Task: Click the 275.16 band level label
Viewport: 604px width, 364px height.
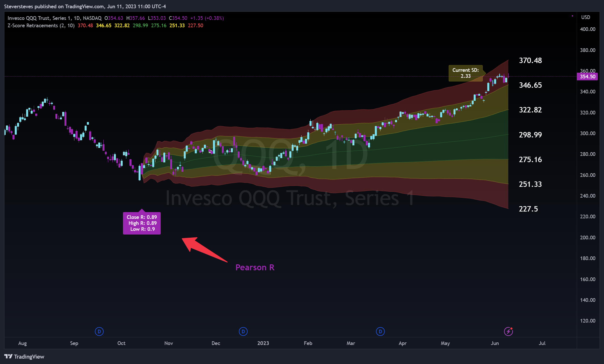Action: (530, 160)
